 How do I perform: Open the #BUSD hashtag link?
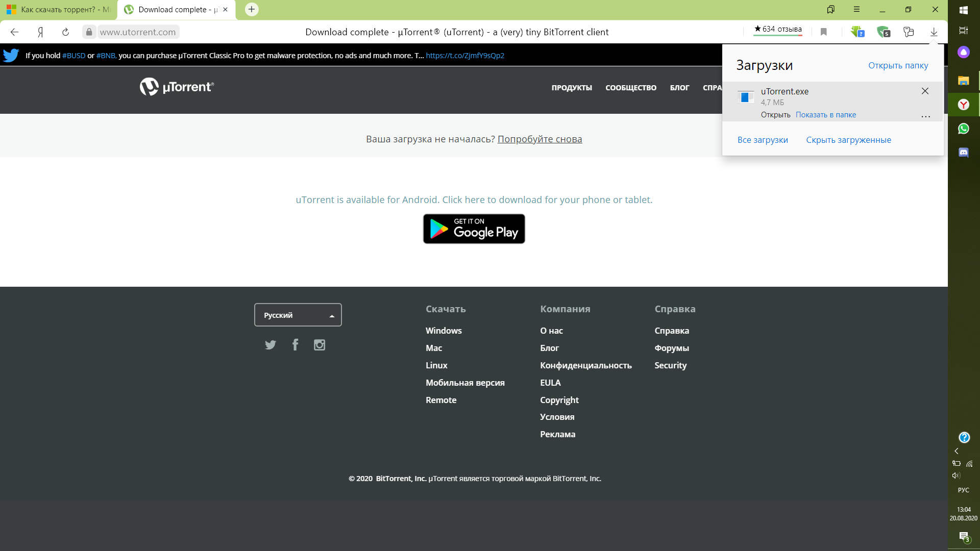[74, 56]
